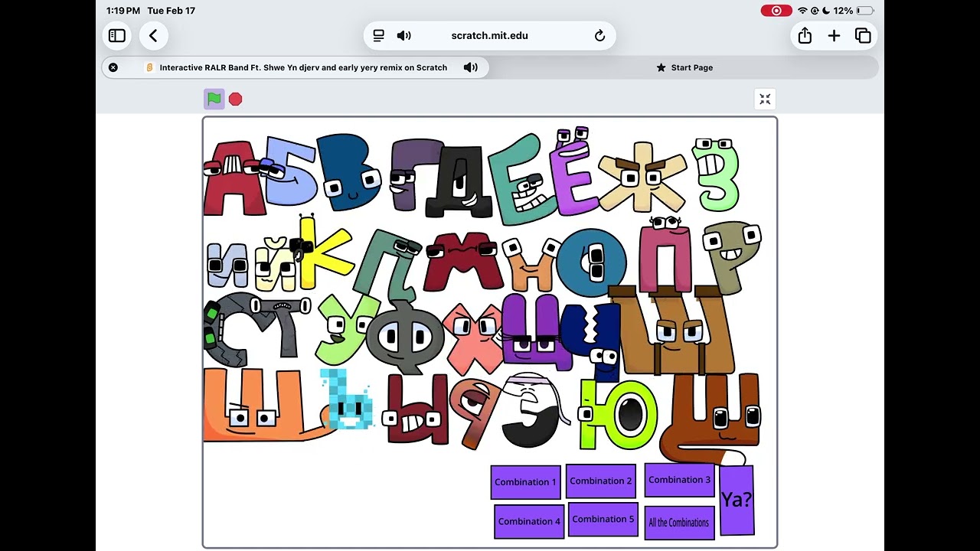
Task: Open the share sheet
Action: (805, 35)
